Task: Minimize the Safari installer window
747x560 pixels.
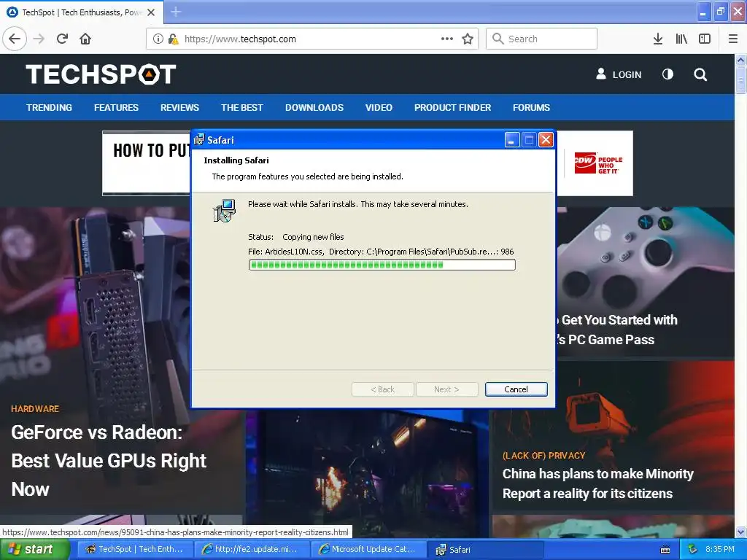Action: [x=511, y=139]
